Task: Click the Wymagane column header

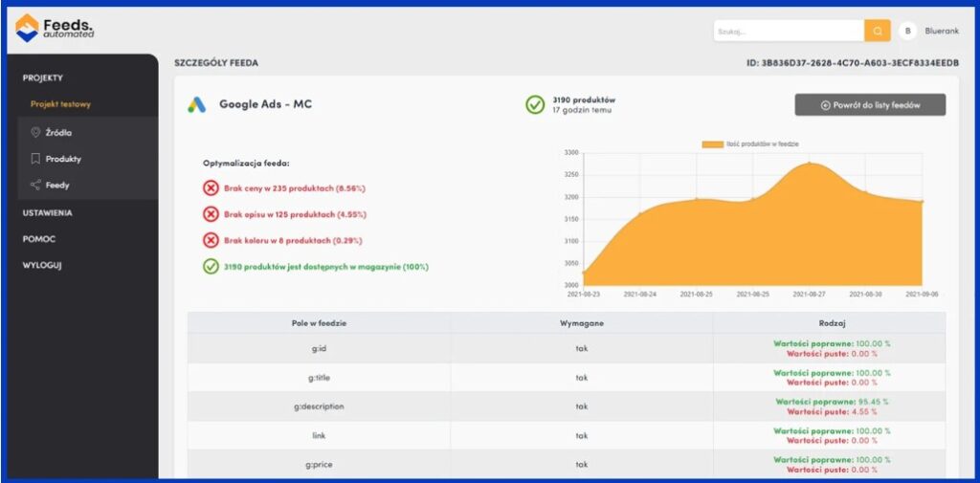Action: point(581,323)
